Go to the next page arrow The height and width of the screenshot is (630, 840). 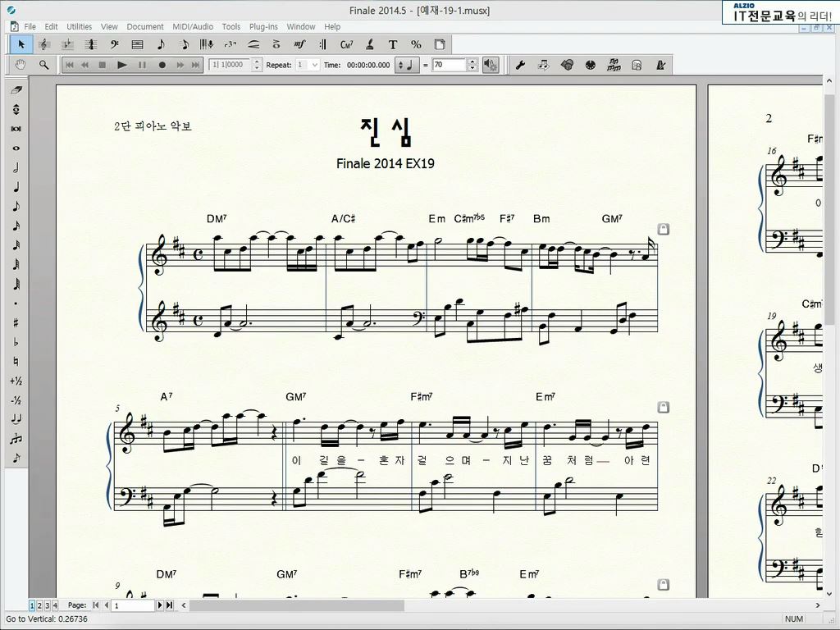point(160,605)
